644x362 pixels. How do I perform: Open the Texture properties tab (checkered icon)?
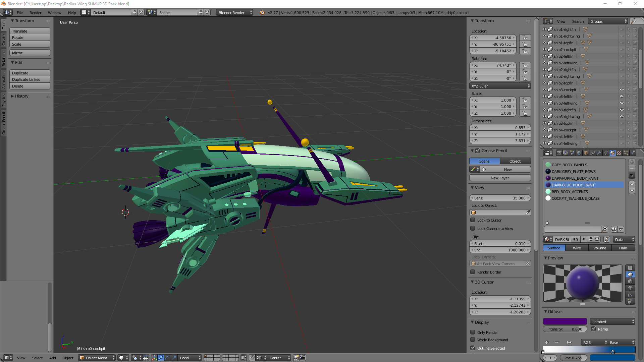[x=619, y=153]
